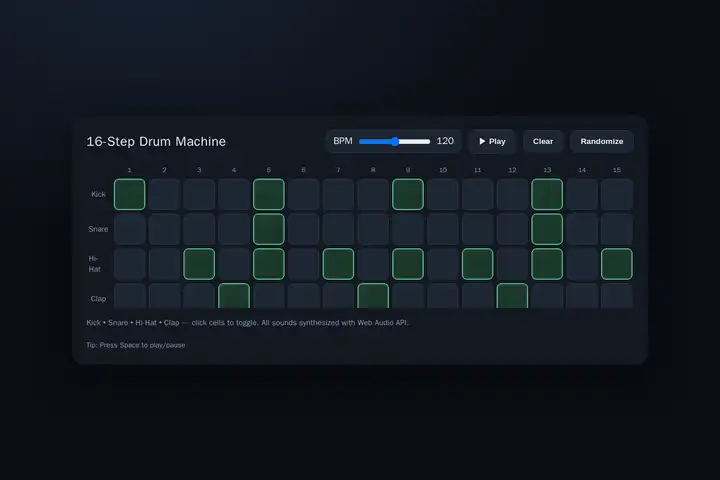The image size is (720, 480).
Task: Enable the Hi-Hat cell at step 1
Action: click(129, 264)
